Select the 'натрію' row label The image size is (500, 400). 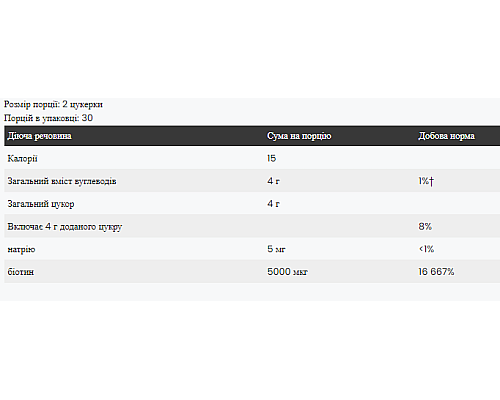click(21, 249)
